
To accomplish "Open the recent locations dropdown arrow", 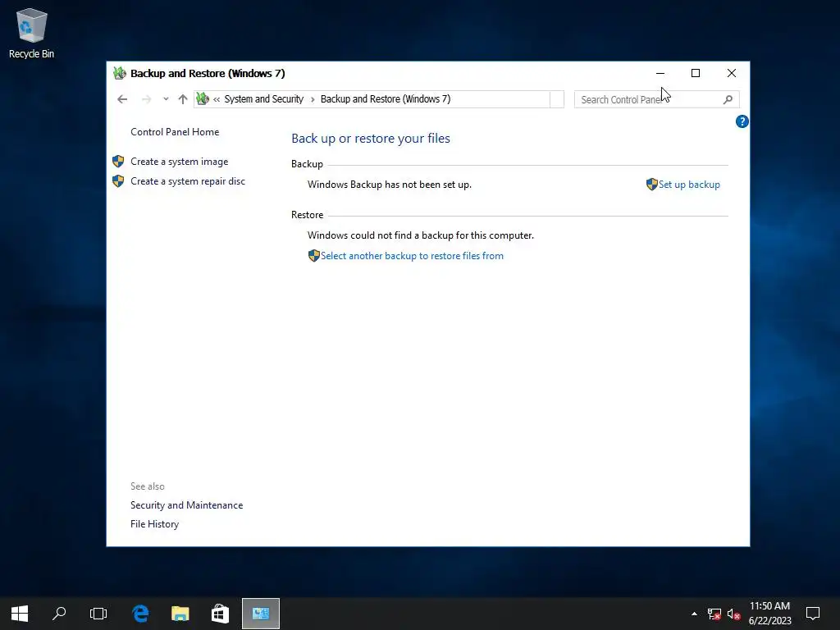I will click(166, 99).
